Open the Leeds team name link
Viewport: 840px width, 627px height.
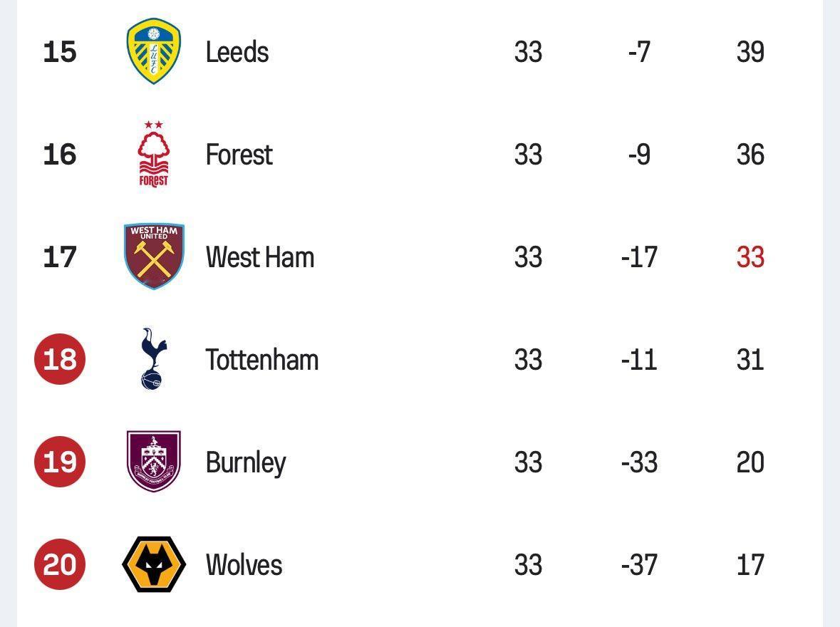(x=237, y=52)
